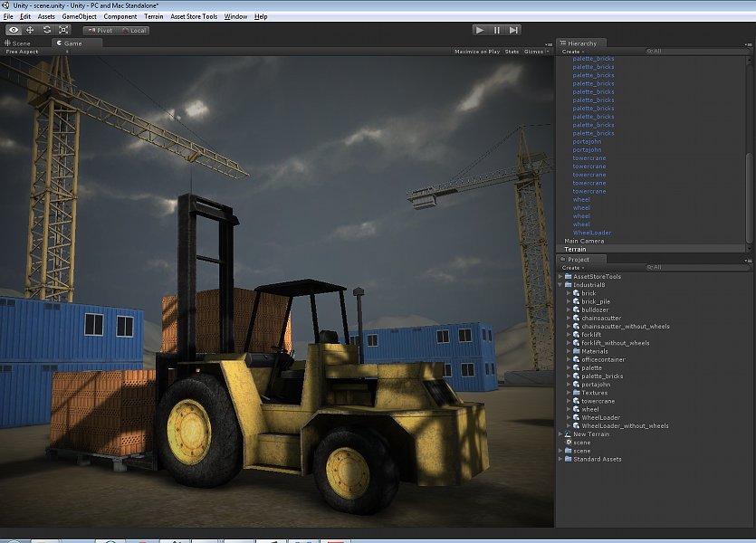The image size is (756, 543).
Task: Expand the AssetStoreTools folder
Action: [560, 277]
